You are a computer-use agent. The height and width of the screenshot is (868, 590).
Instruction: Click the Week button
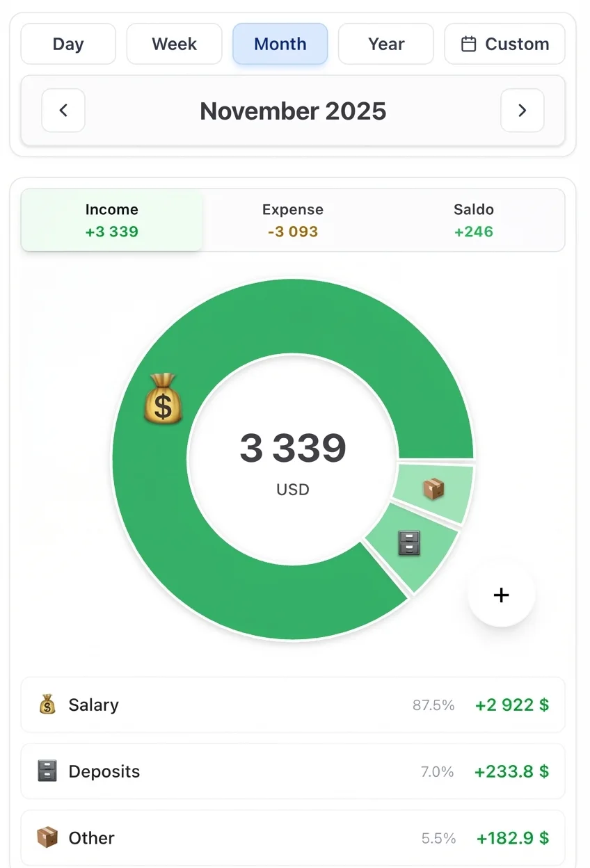[x=174, y=43]
